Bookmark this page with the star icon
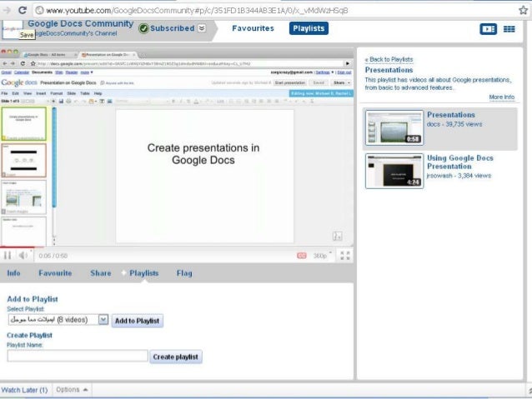The image size is (532, 399). click(524, 10)
